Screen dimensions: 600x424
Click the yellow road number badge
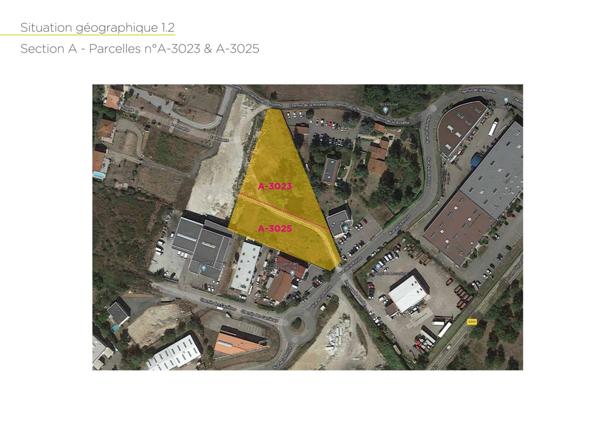tap(472, 322)
